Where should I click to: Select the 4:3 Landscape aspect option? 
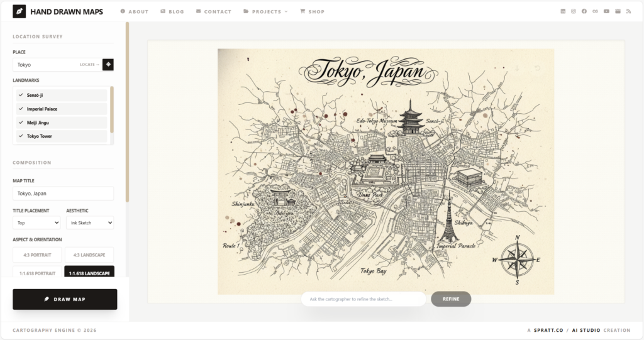point(89,255)
